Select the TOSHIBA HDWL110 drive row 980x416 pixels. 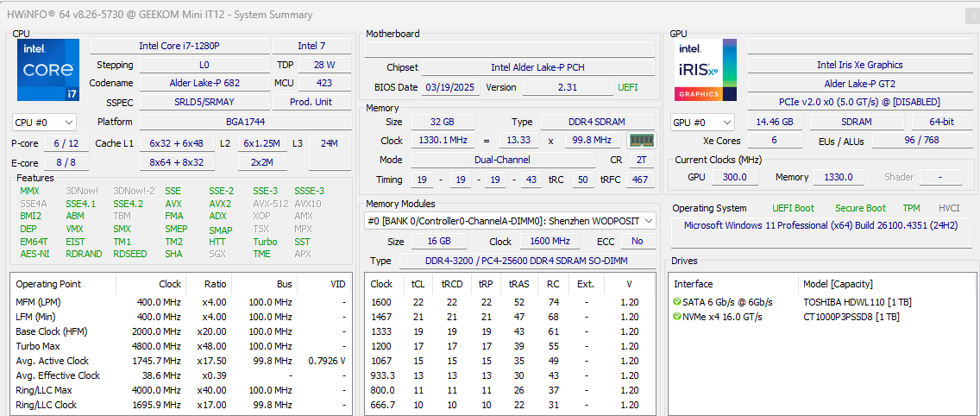point(822,302)
